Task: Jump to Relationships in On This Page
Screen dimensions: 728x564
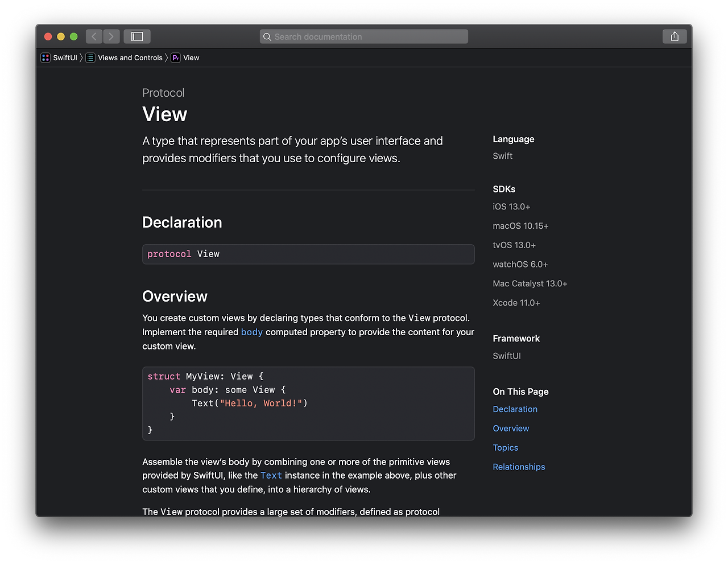Action: (x=519, y=467)
